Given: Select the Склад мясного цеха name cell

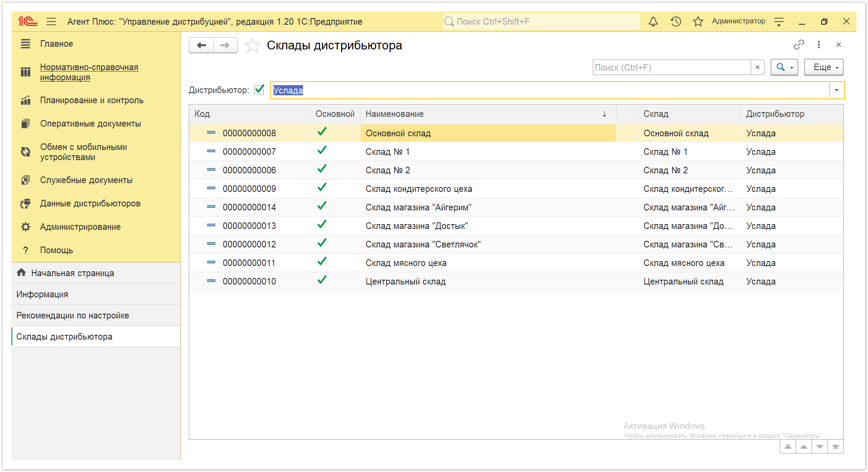Looking at the screenshot, I should (x=488, y=263).
